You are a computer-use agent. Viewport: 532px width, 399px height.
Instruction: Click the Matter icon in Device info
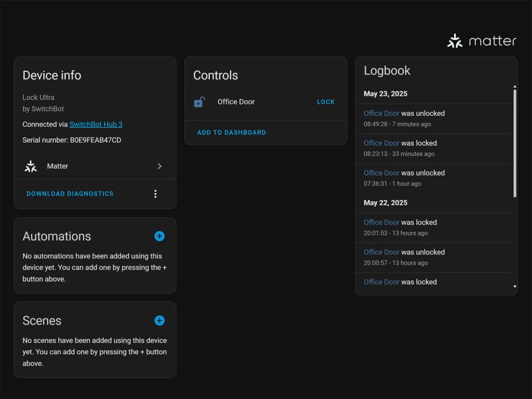click(x=31, y=166)
